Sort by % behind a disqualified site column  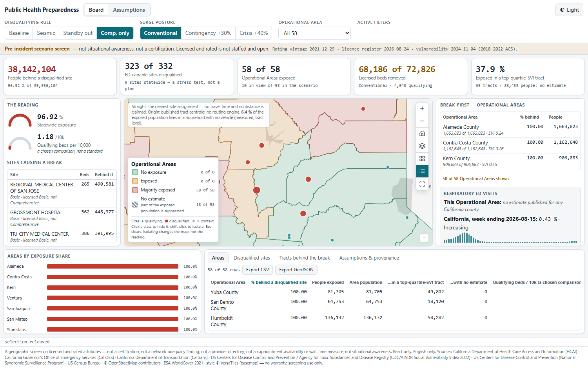[279, 282]
